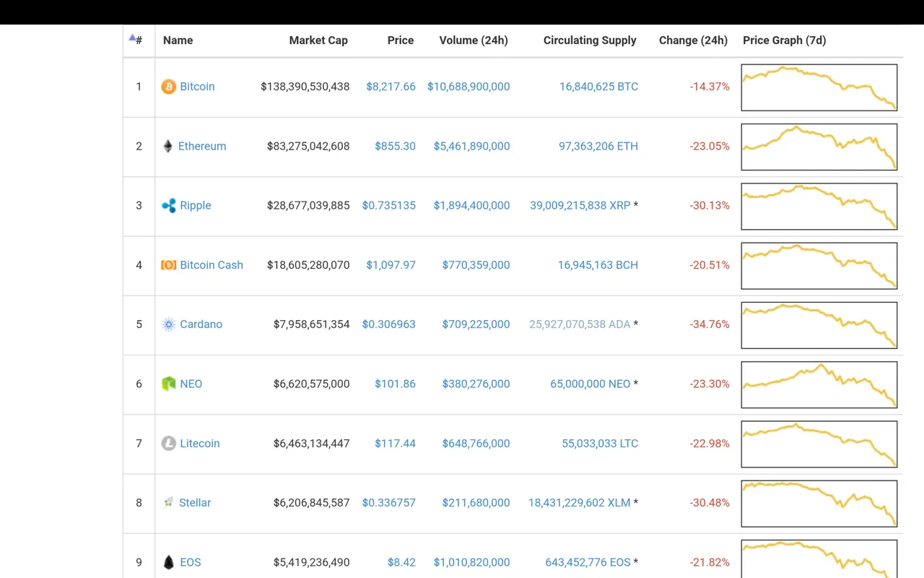Click the Ethereum diamond logo icon

coord(168,146)
